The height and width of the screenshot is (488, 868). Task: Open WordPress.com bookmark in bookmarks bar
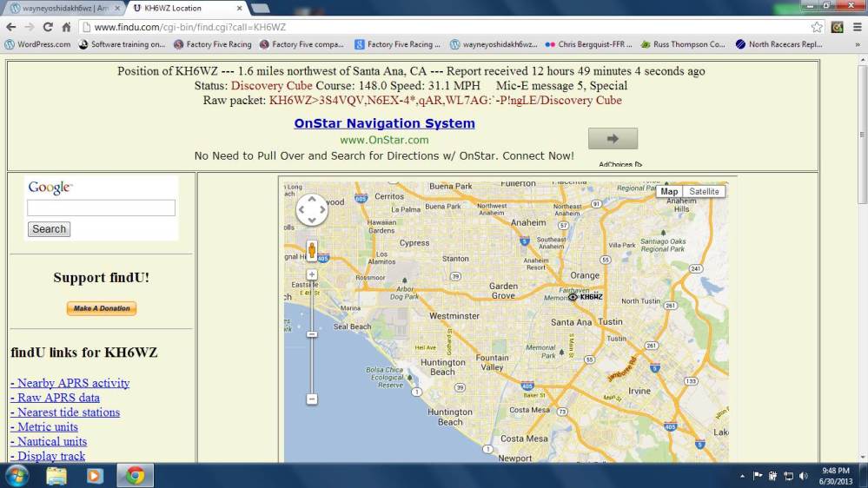pos(38,44)
